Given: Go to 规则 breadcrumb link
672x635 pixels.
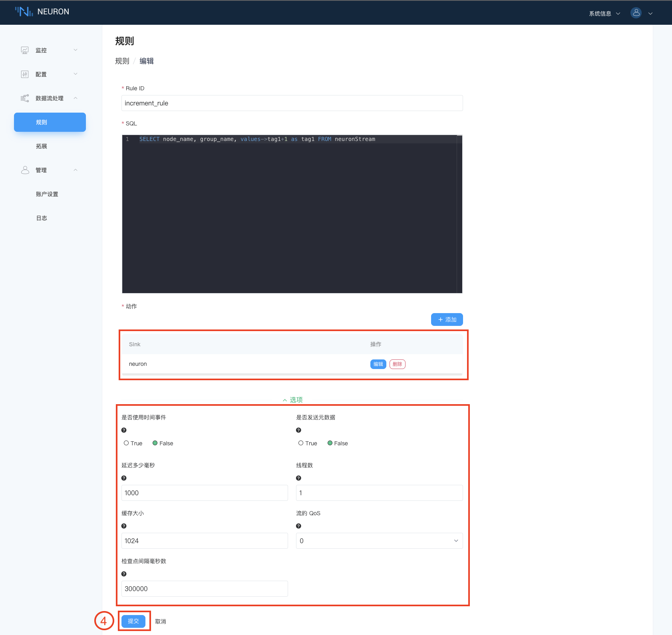Looking at the screenshot, I should (122, 61).
